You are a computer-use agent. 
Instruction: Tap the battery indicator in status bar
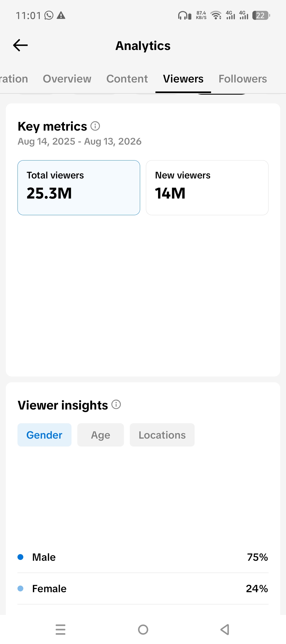tap(261, 16)
